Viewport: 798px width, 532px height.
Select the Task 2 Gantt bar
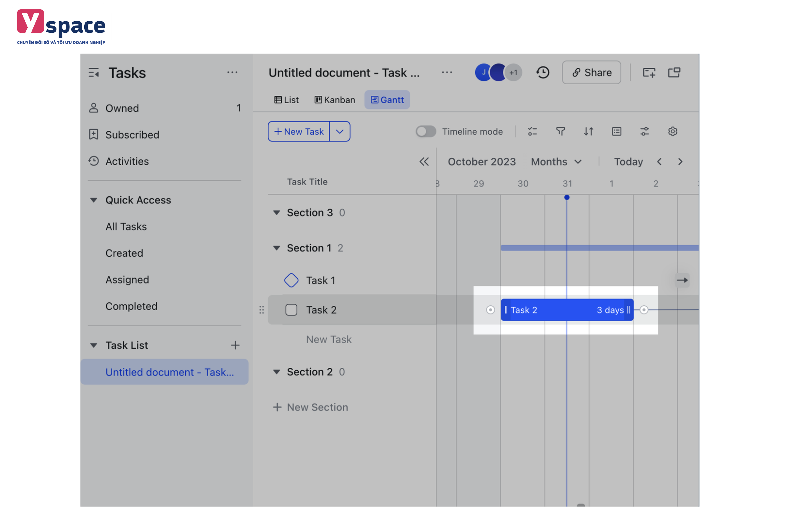click(x=567, y=310)
